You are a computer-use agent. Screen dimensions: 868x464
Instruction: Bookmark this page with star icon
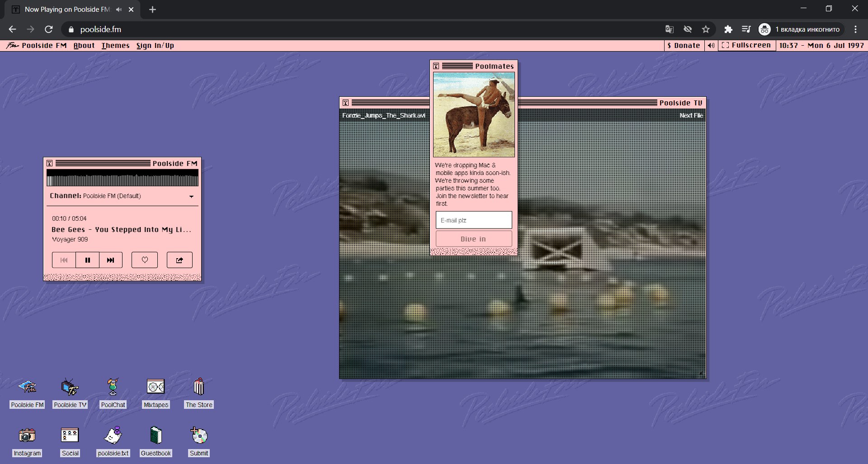[x=706, y=29]
